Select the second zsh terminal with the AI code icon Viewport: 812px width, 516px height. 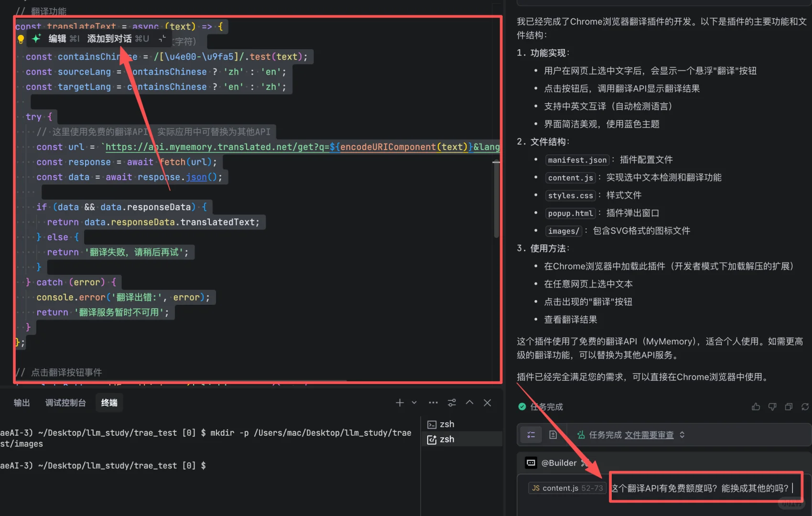(462, 440)
